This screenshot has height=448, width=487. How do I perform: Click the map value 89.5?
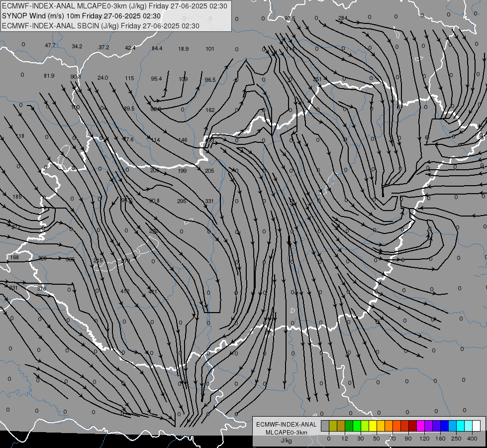click(x=129, y=109)
